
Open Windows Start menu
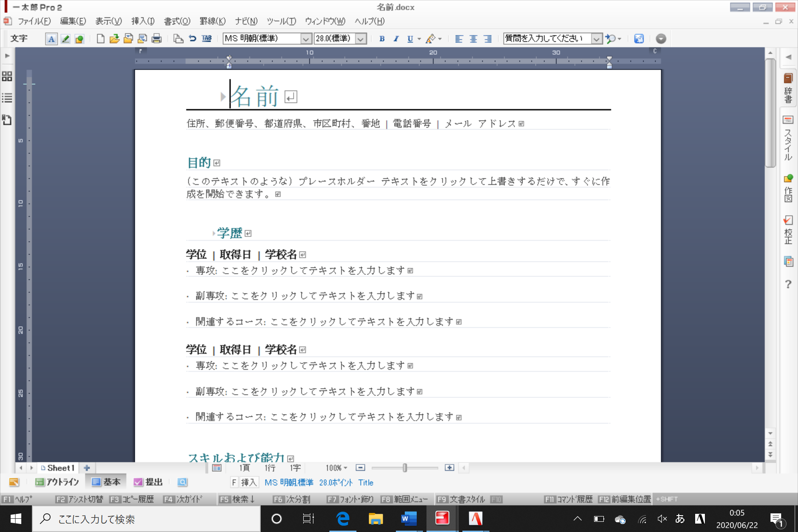click(16, 519)
